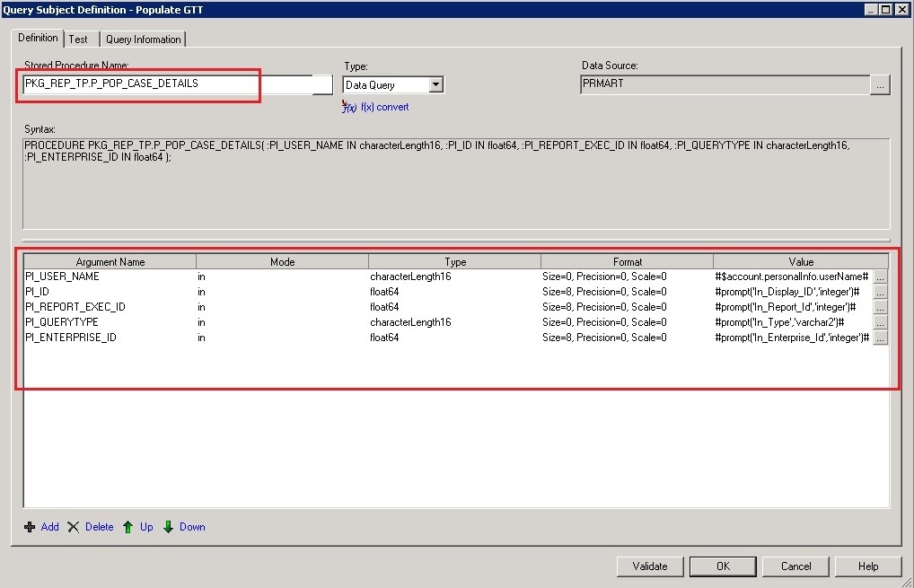Image resolution: width=914 pixels, height=588 pixels.
Task: Click the #$account.personalInfo.userName# value
Action: [x=792, y=276]
